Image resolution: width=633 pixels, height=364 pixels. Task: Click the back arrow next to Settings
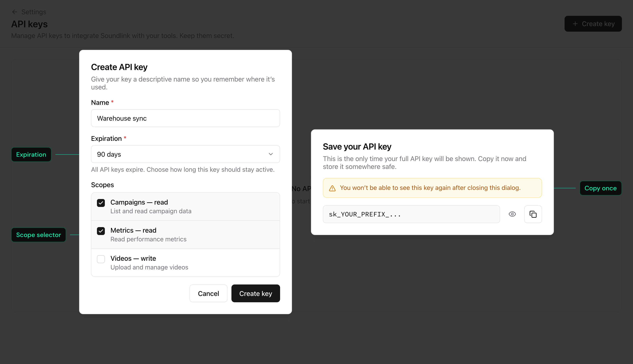14,12
